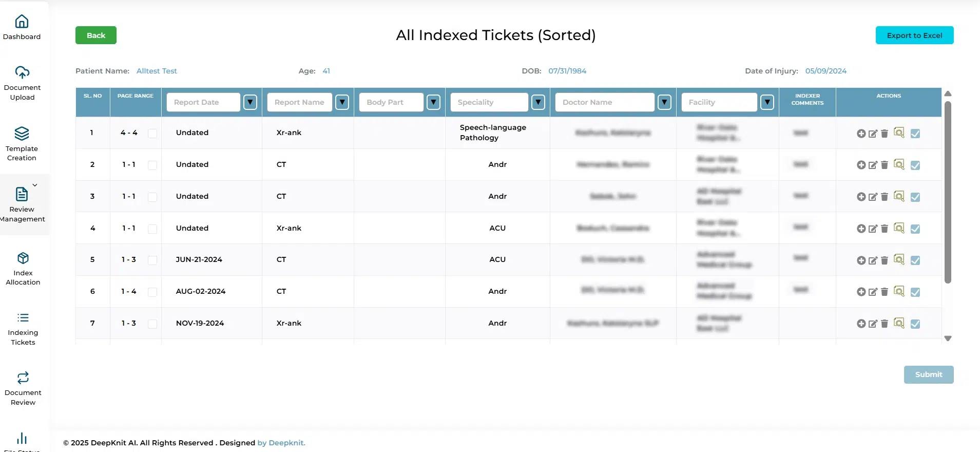Select the page range checkbox for row 7
The width and height of the screenshot is (980, 452).
point(152,324)
